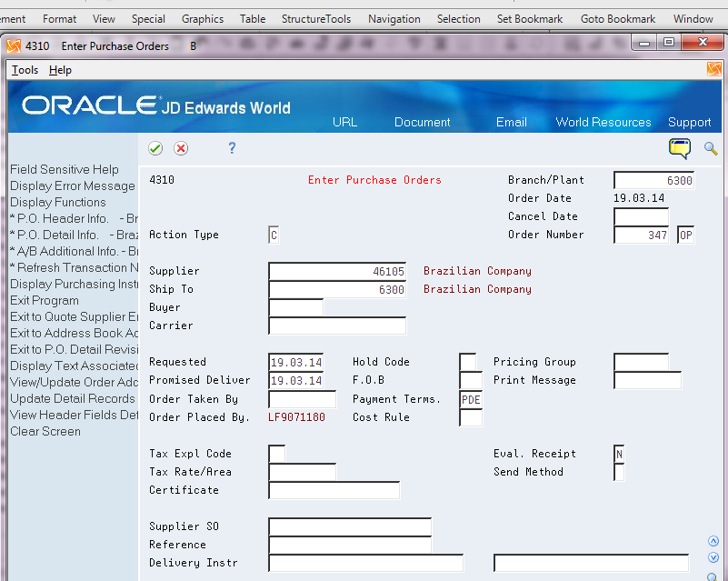Viewport: 728px width, 581px height.
Task: Select Exit to Quote Supplier option
Action: tap(74, 316)
